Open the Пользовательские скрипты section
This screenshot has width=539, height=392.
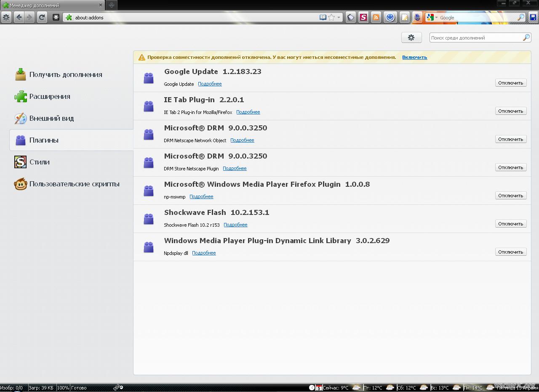tap(74, 184)
